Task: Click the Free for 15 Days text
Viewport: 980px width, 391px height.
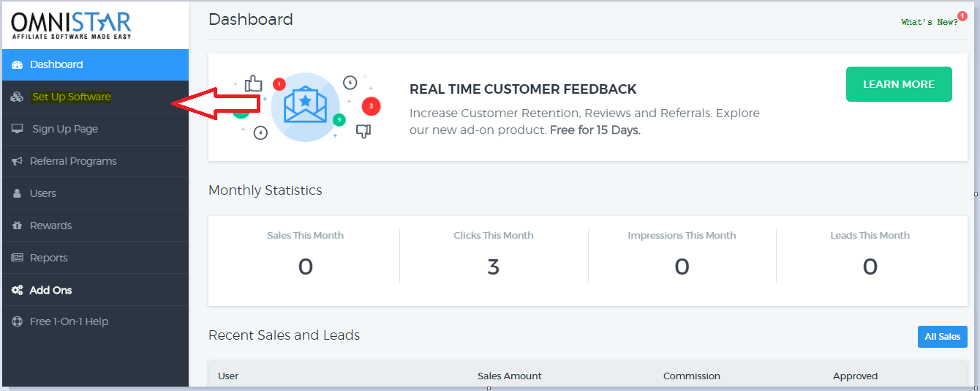Action: [x=595, y=130]
